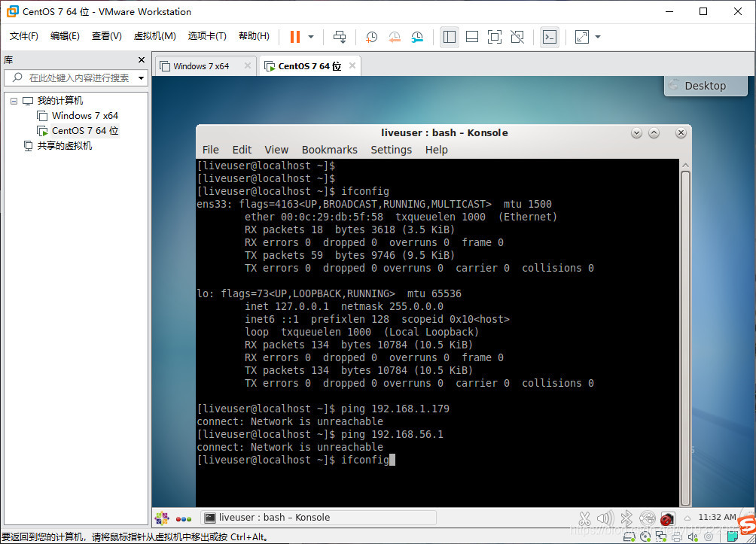Click VMware sound card status icon

click(693, 536)
